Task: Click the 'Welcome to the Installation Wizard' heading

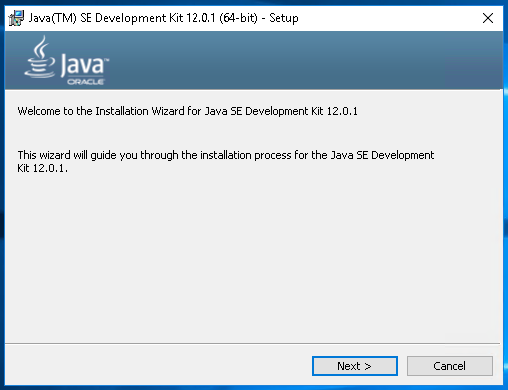Action: point(188,111)
